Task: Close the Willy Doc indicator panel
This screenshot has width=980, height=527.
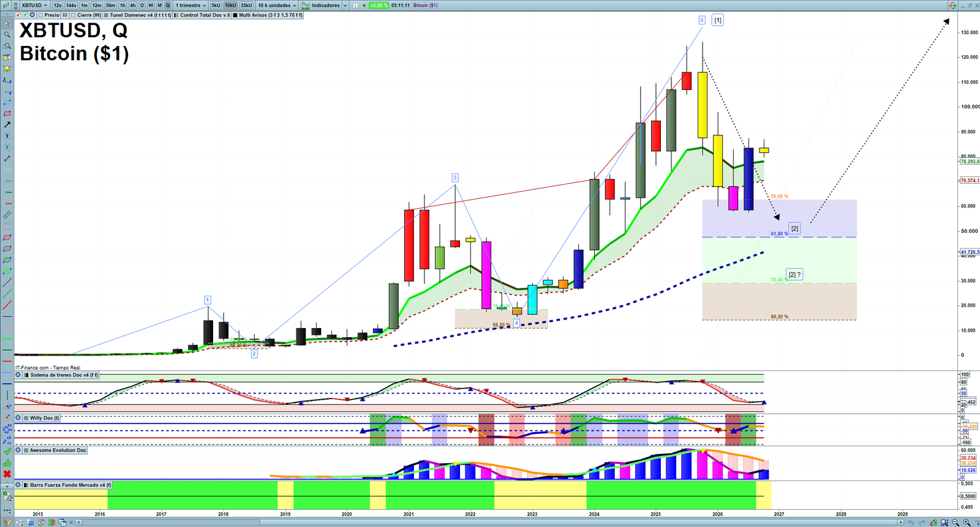Action: point(18,418)
